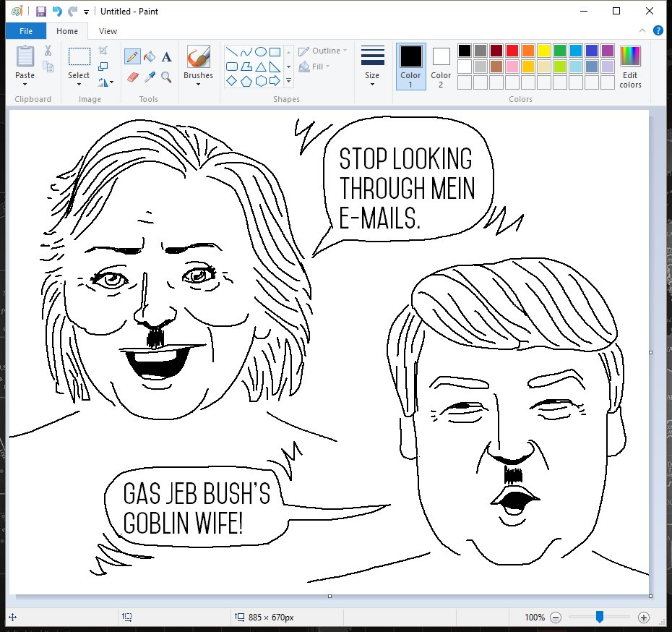Open the File menu
Image resolution: width=672 pixels, height=632 pixels.
[x=26, y=31]
